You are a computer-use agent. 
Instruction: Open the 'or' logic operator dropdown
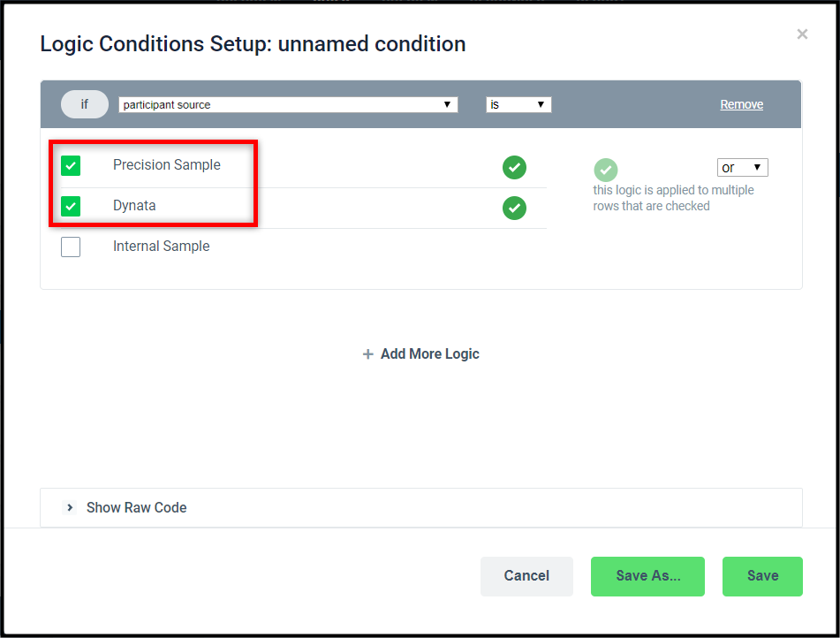(x=743, y=167)
